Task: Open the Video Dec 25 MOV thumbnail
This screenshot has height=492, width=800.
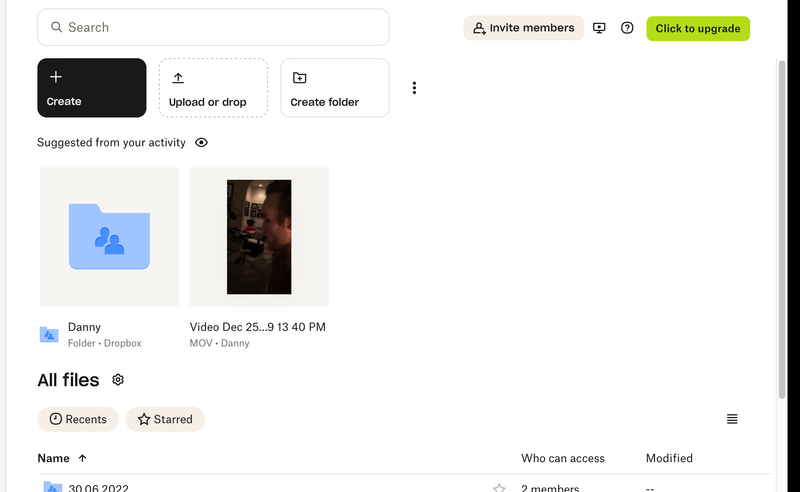Action: (259, 237)
